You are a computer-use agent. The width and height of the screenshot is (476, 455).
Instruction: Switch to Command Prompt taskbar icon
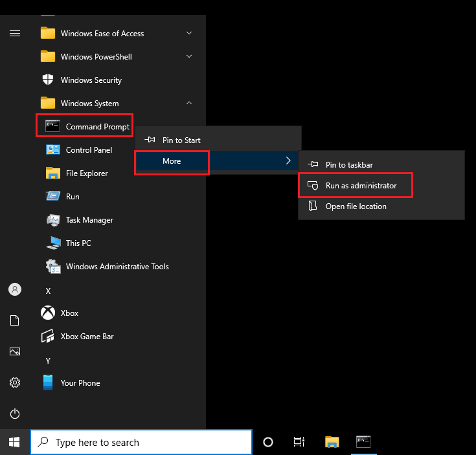pyautogui.click(x=363, y=441)
